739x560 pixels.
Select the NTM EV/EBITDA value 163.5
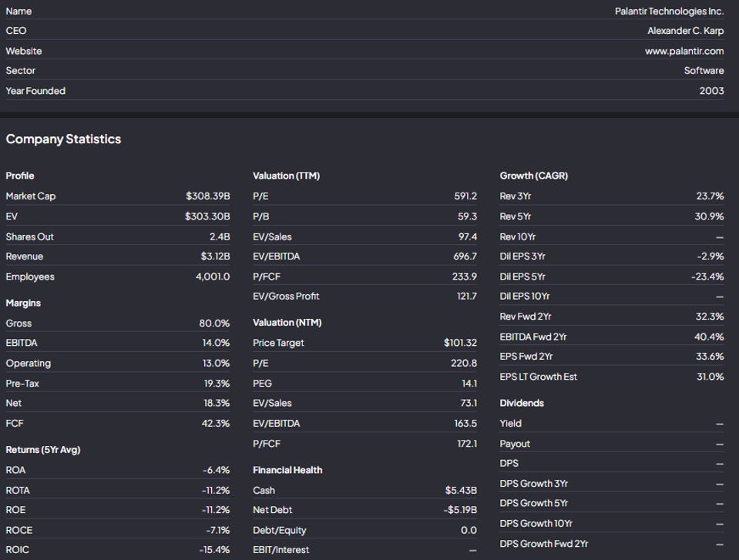(465, 424)
